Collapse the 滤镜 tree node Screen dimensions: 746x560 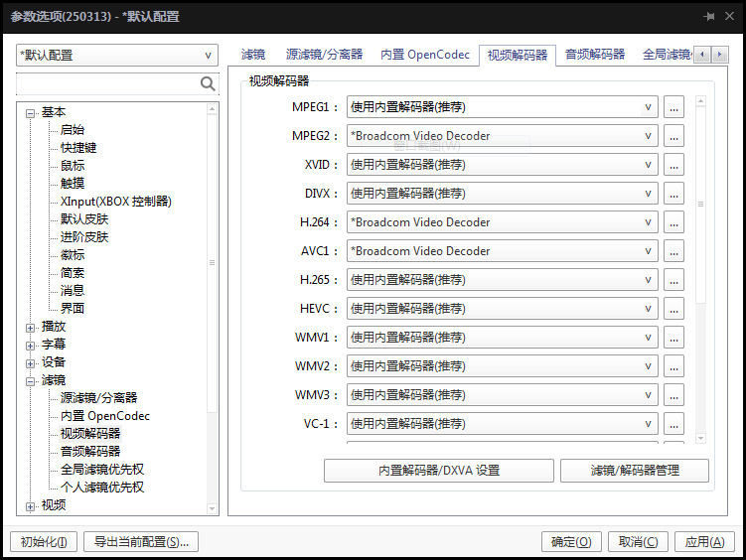click(x=31, y=381)
